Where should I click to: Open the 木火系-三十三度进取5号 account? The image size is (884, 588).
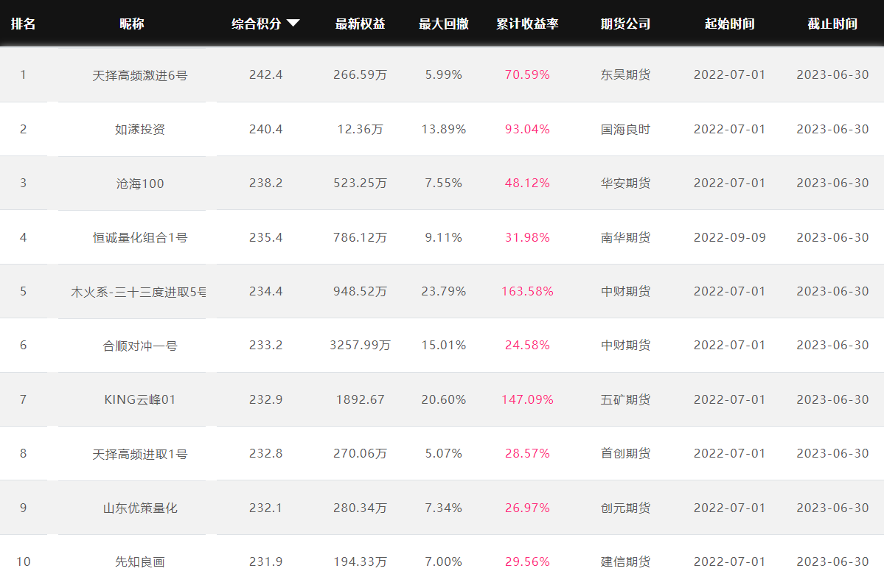[x=139, y=292]
